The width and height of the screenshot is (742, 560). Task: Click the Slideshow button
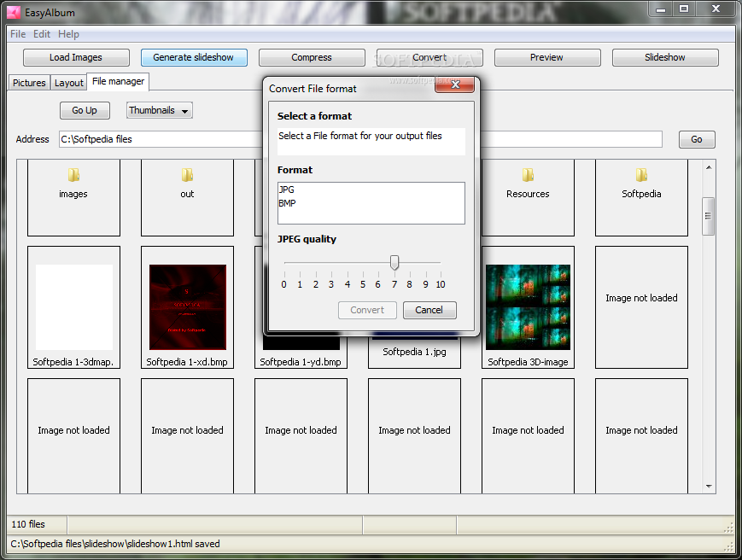(x=665, y=57)
